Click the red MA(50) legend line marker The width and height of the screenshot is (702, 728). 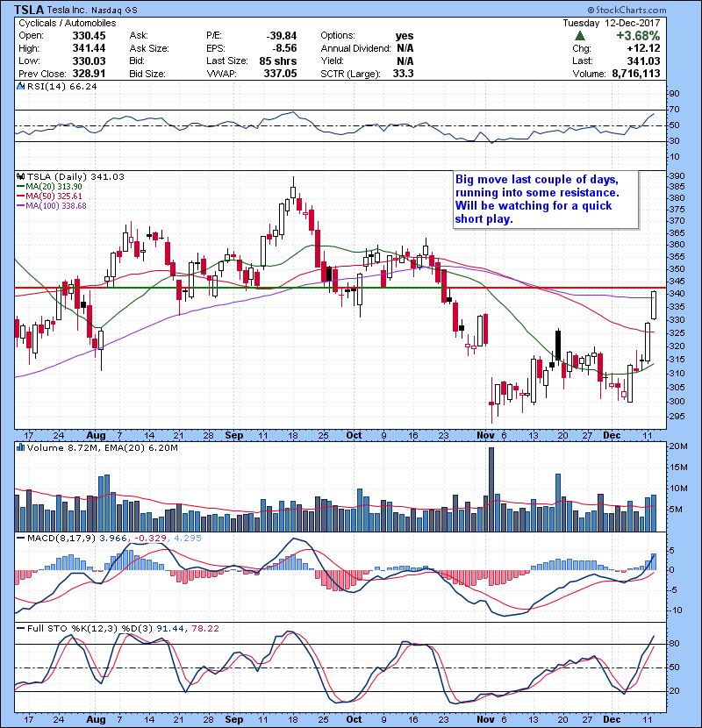[20, 196]
